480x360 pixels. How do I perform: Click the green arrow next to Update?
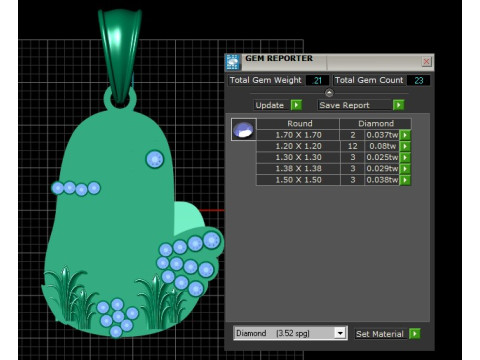point(296,105)
